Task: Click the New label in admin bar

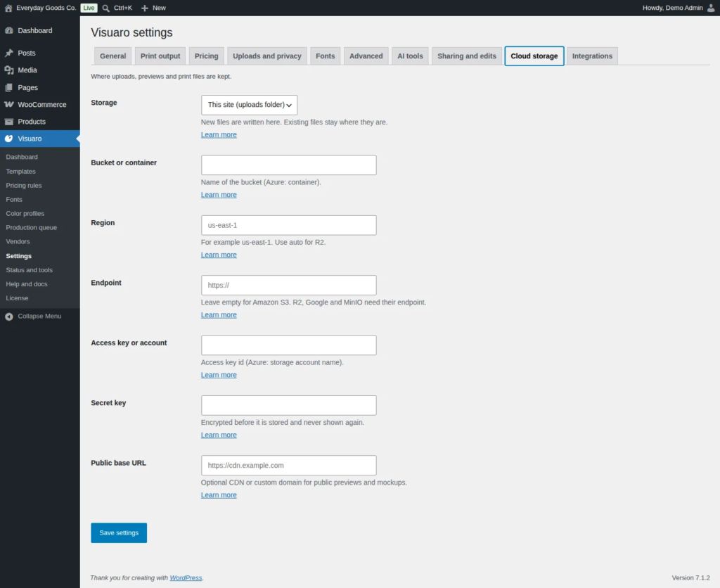Action: (x=159, y=8)
